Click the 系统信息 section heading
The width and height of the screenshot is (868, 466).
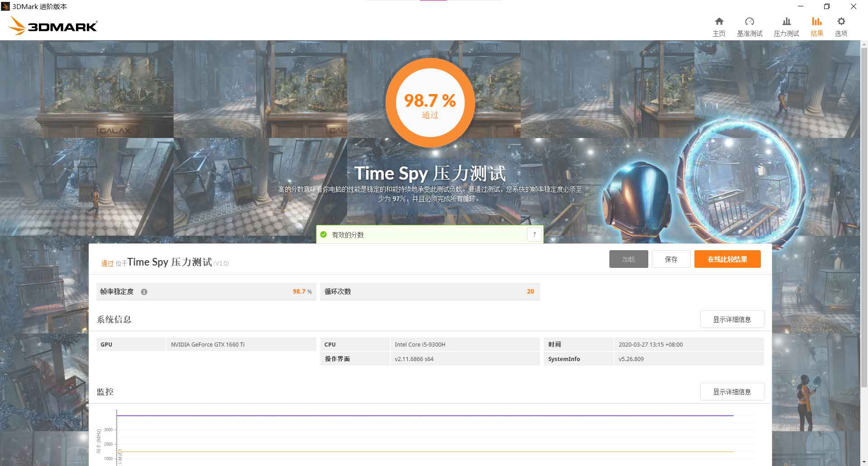(114, 319)
